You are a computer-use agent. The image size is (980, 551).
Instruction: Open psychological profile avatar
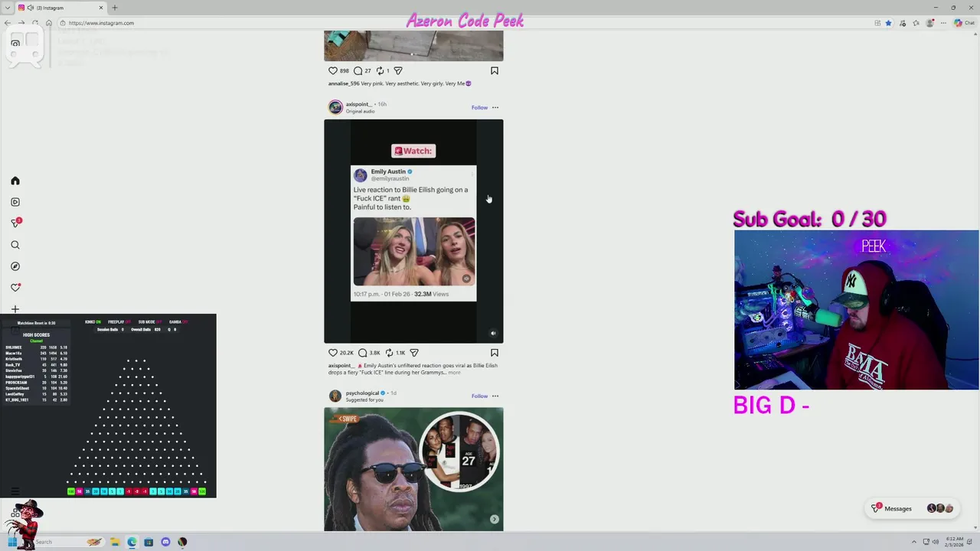(335, 396)
